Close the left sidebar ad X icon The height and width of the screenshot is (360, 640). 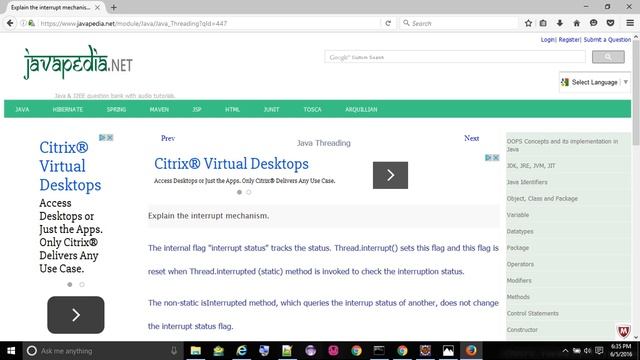[x=110, y=138]
